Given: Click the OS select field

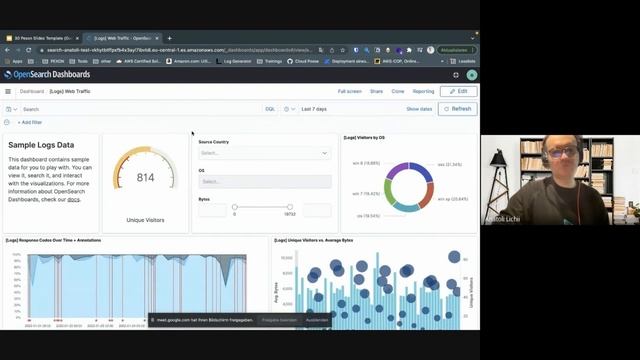Looking at the screenshot, I should tap(265, 182).
